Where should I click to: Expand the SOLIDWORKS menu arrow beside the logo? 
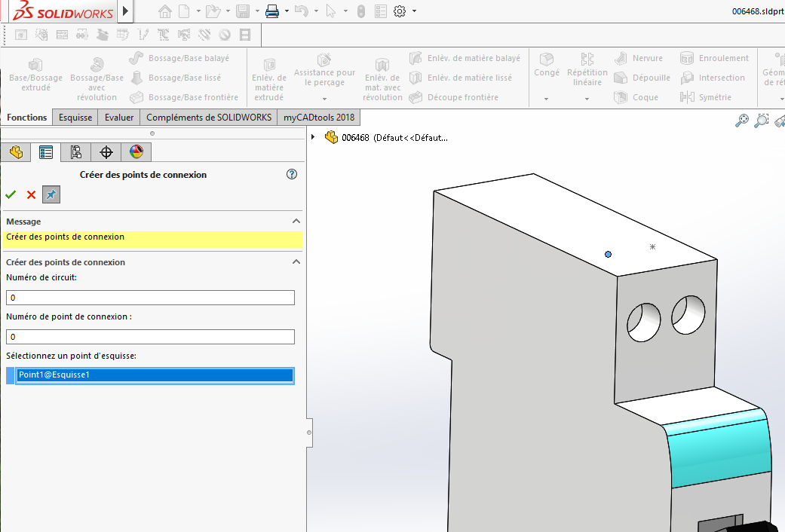pos(126,11)
